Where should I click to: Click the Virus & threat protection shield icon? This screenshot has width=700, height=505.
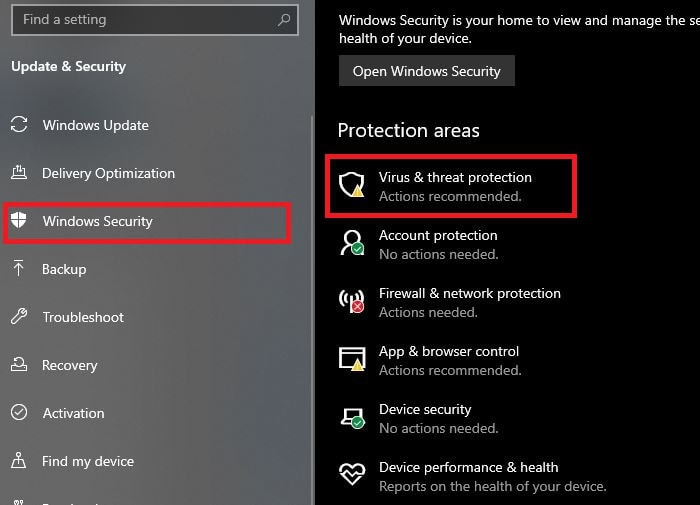point(351,185)
